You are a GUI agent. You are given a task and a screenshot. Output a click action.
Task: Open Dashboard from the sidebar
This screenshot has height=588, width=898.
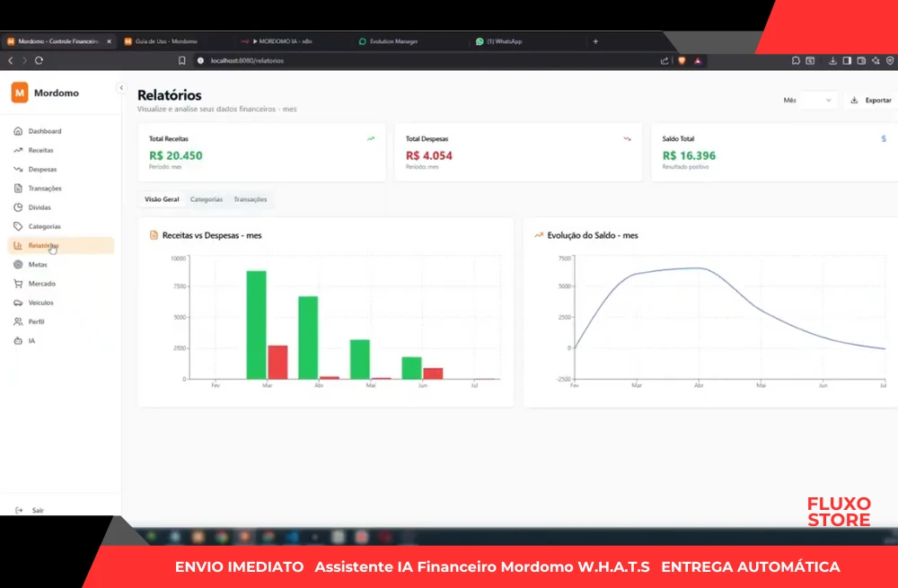(x=44, y=131)
